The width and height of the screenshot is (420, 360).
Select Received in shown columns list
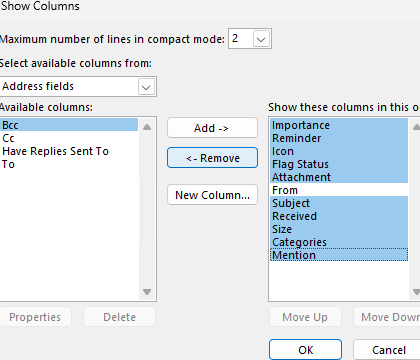pos(339,216)
